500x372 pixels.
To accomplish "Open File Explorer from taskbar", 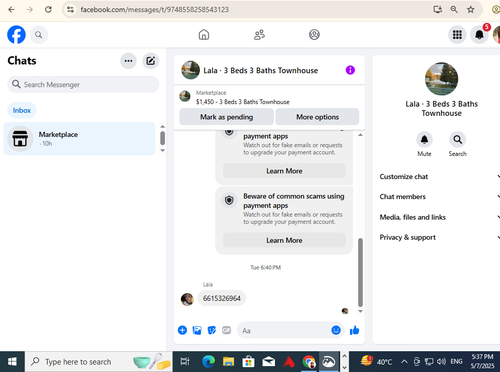I will click(229, 362).
